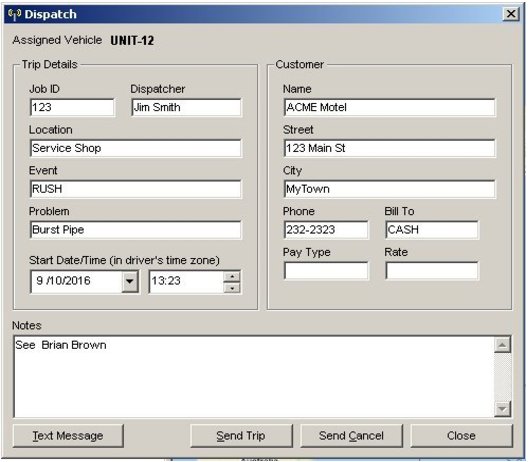Click the Close button at bottom
529x462 pixels.
click(461, 436)
